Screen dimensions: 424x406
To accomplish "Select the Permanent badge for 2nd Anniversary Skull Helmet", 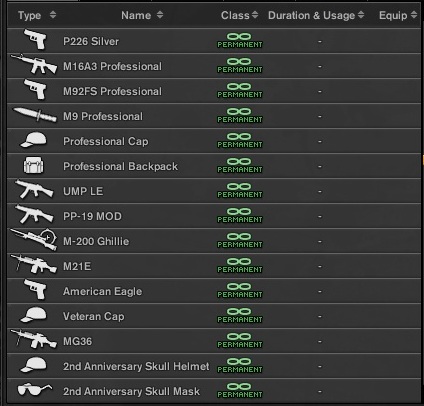I will (240, 366).
